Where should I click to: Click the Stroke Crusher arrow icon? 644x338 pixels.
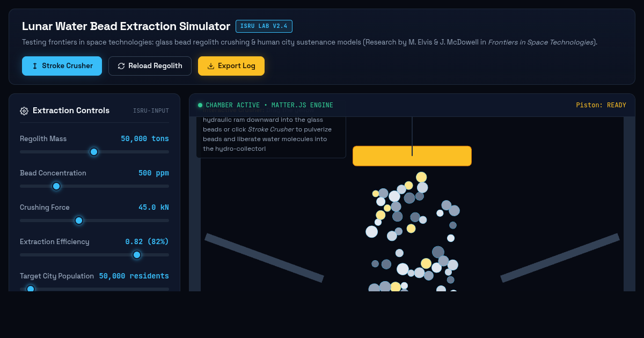point(35,66)
